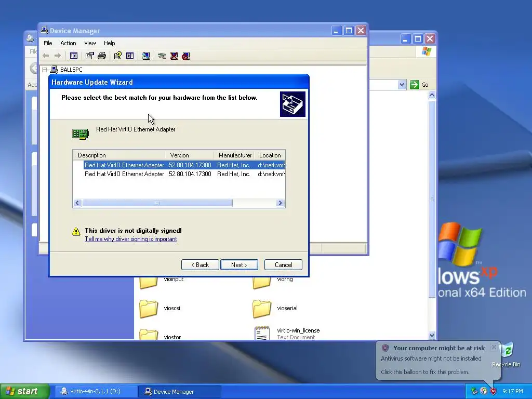The image size is (532, 399).
Task: Select the first Red Hat VirtIO Ethernet Adapter row
Action: click(184, 165)
